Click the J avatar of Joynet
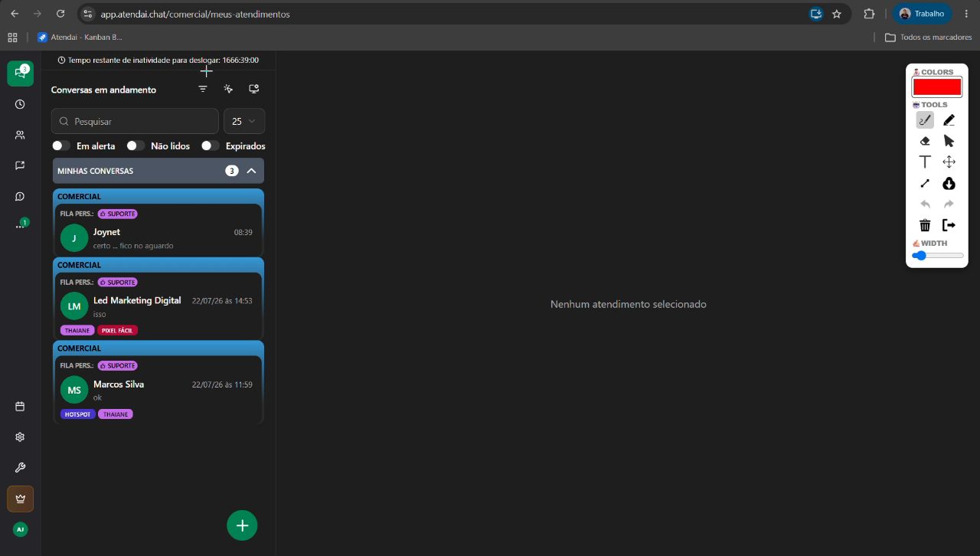The image size is (980, 556). 74,237
